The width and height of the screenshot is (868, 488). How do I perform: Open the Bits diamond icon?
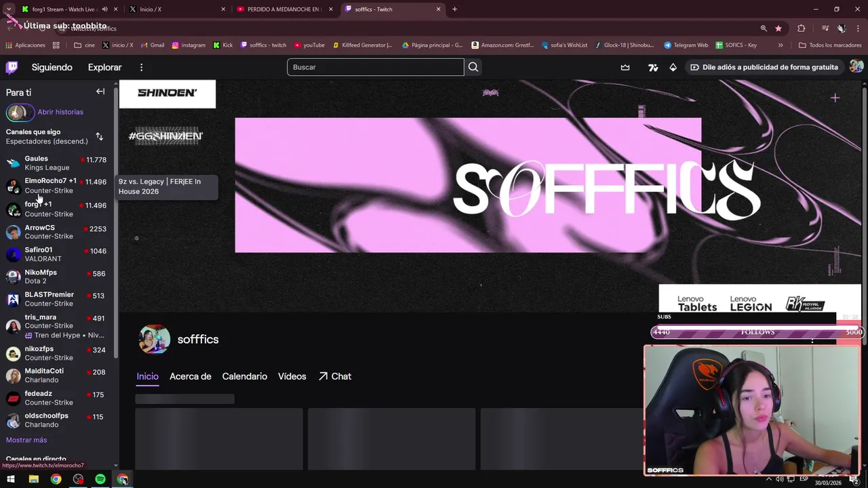673,67
